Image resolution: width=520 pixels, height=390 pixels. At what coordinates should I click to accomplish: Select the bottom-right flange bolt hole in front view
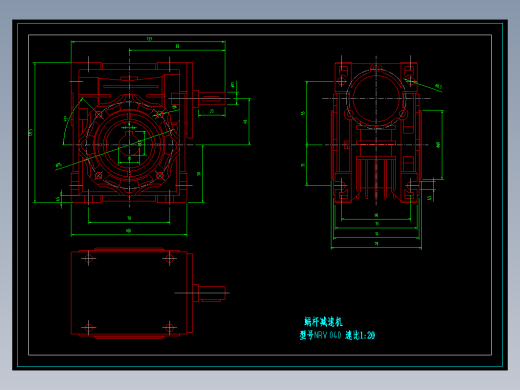click(x=160, y=175)
